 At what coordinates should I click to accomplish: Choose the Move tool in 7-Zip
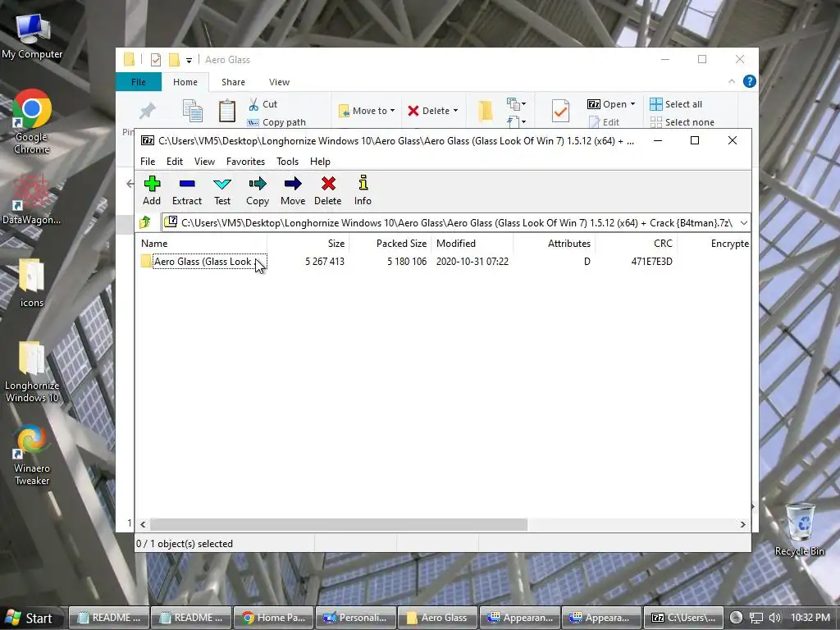click(x=293, y=190)
